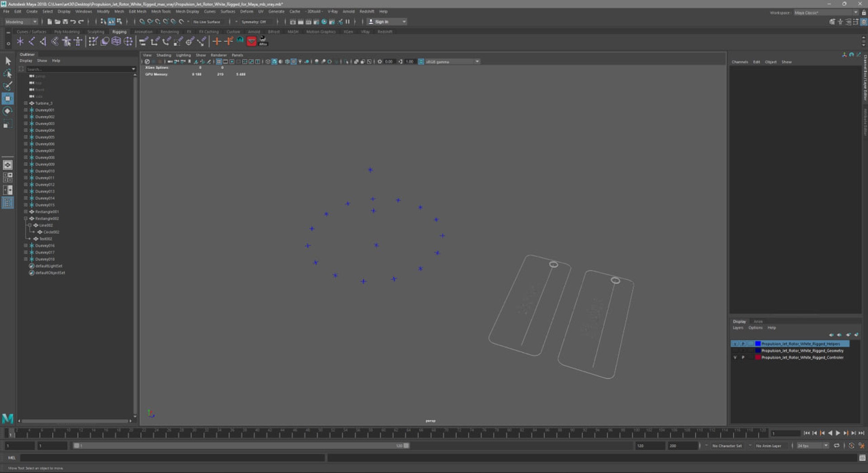Click the Sign In button
The width and height of the screenshot is (868, 473).
coord(387,22)
